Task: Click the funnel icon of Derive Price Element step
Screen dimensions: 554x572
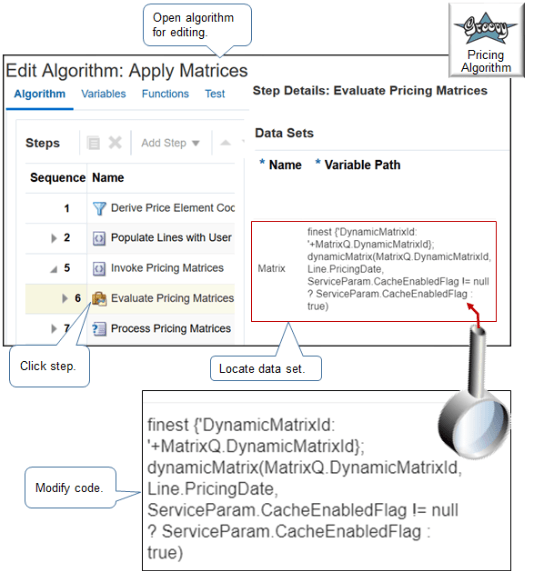Action: click(x=99, y=208)
